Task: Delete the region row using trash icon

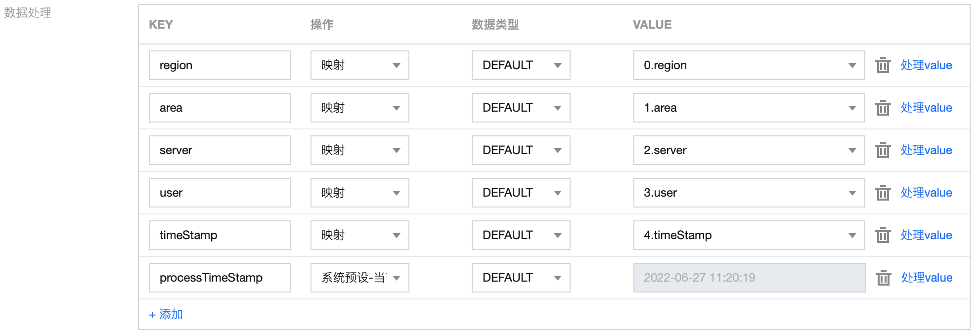Action: point(883,65)
